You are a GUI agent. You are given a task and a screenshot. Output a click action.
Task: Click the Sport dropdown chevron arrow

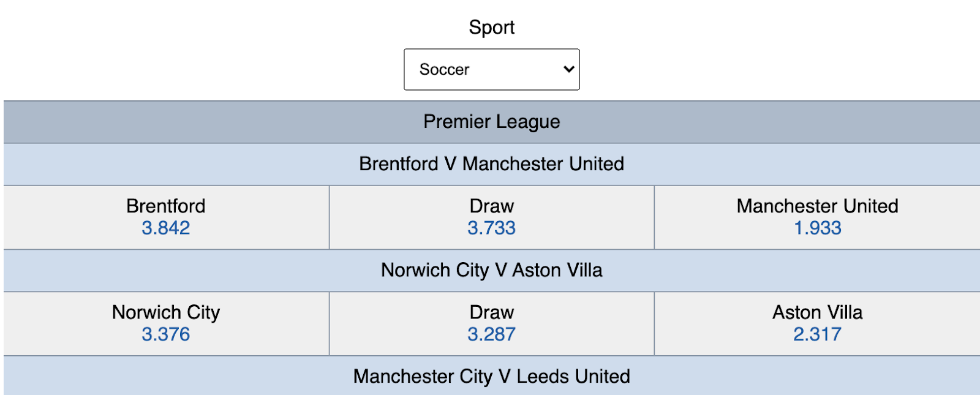568,69
